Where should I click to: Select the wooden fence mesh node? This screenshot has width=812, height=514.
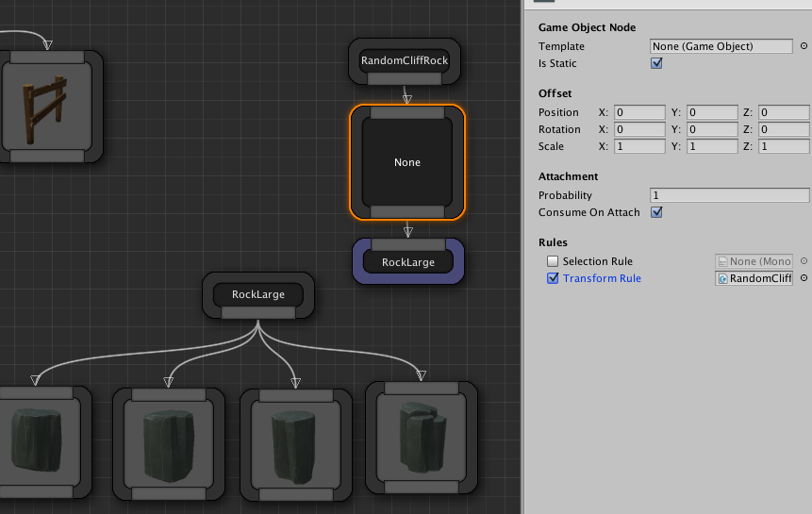46,106
